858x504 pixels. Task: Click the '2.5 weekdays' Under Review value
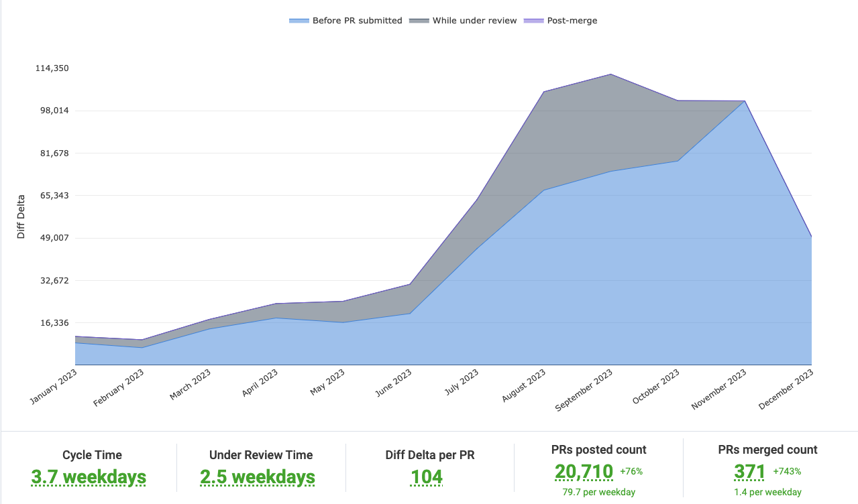point(258,477)
